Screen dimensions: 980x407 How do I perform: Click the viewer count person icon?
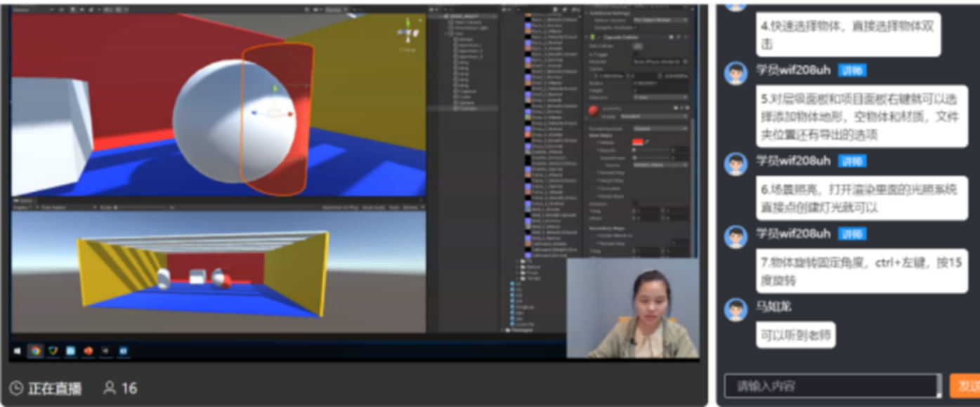[x=109, y=387]
